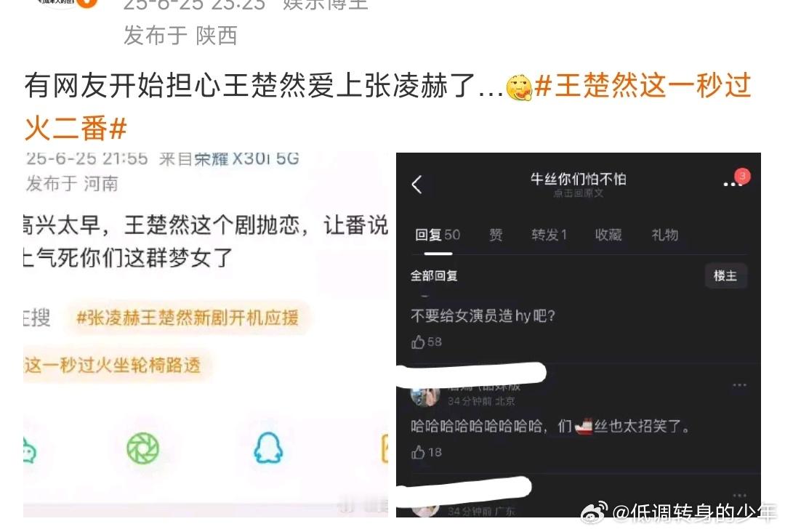Toggle the 楼主 filter button
785x532 pixels.
(x=725, y=275)
